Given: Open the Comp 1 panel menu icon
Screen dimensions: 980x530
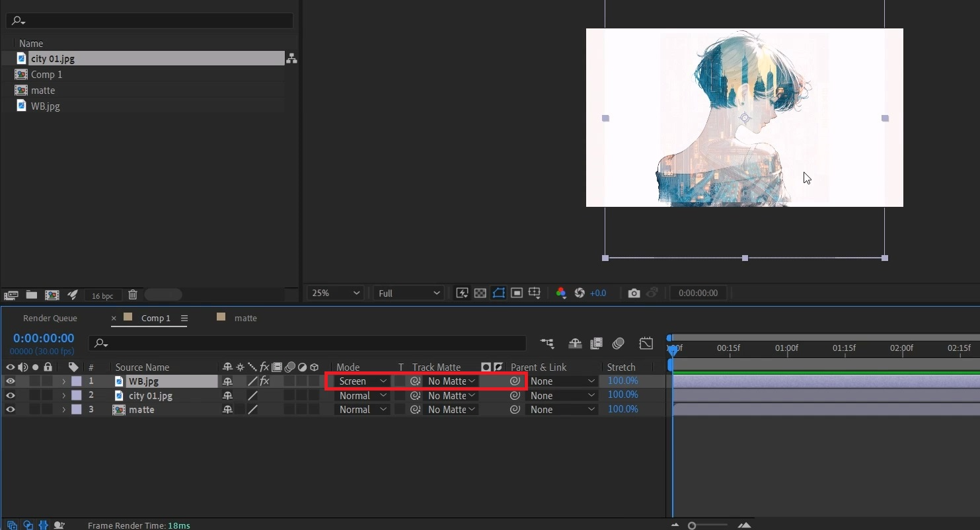Looking at the screenshot, I should (x=184, y=318).
